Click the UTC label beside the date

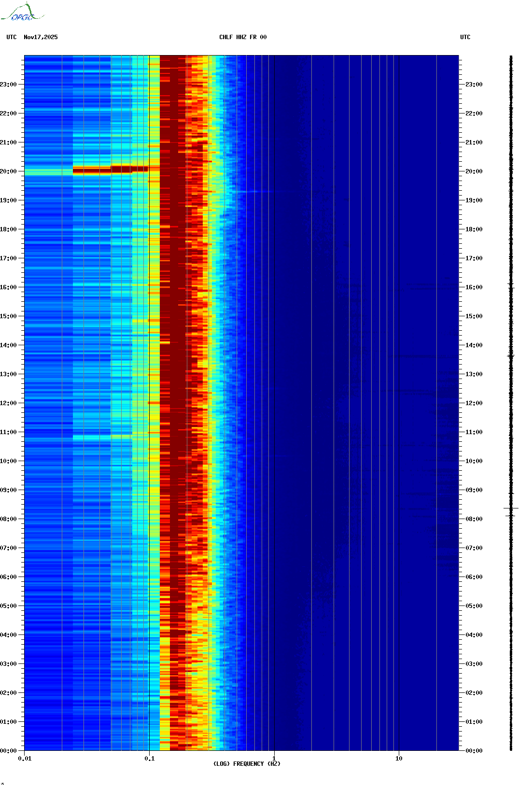click(x=12, y=37)
